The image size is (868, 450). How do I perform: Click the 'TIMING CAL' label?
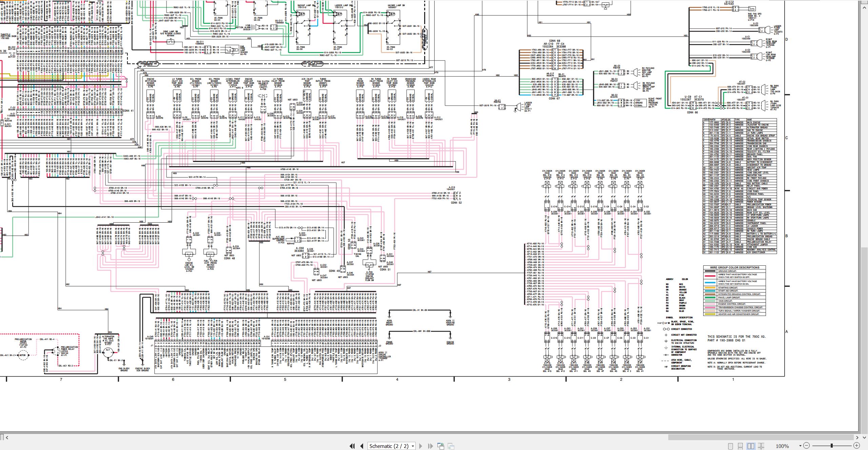(x=357, y=255)
